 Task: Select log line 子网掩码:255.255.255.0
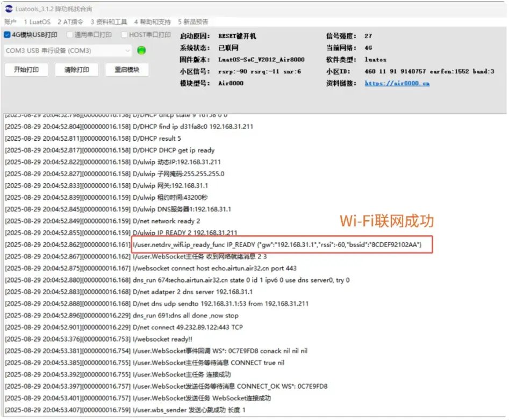[x=114, y=174]
